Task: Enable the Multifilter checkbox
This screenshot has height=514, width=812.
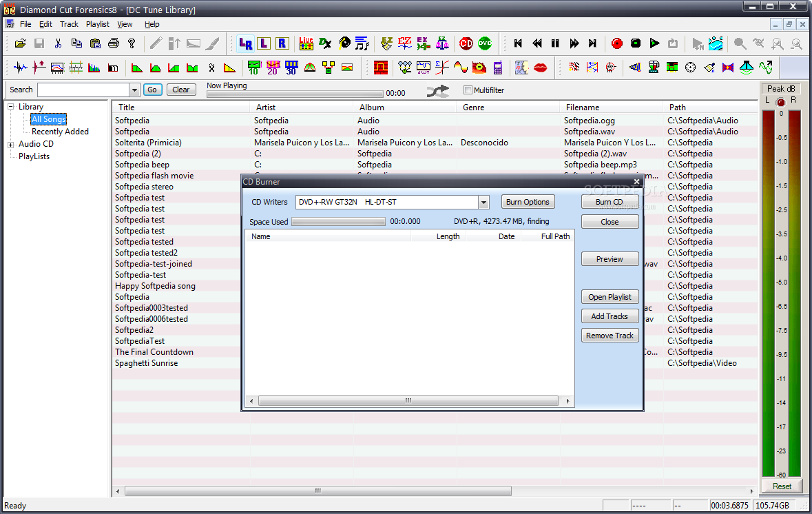Action: [468, 90]
